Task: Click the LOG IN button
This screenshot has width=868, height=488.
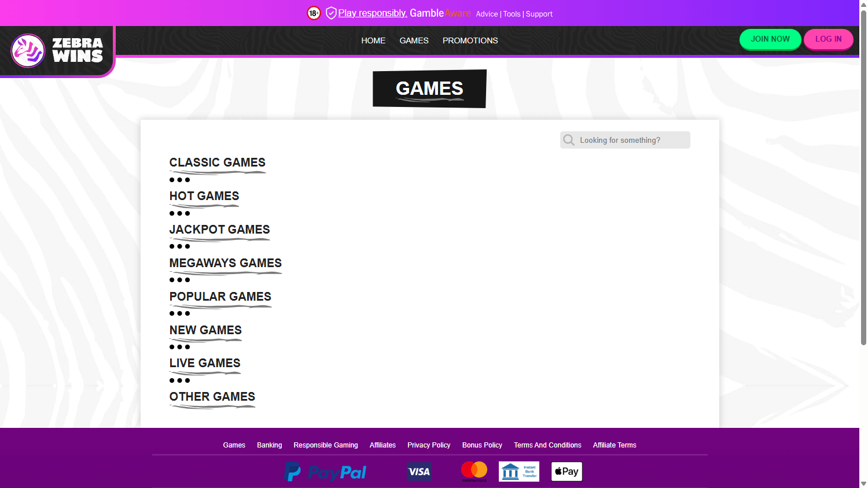Action: (x=828, y=39)
